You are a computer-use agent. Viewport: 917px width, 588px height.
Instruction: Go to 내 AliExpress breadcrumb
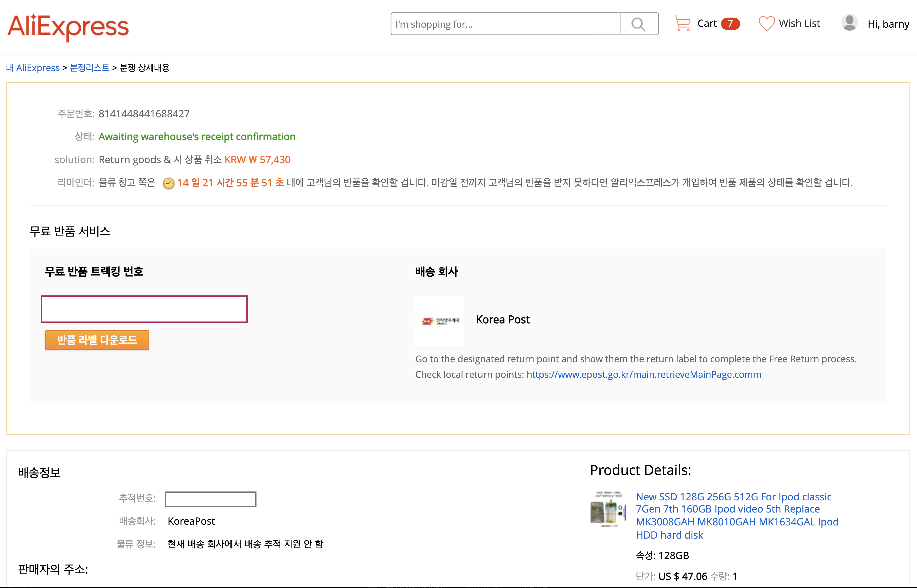33,68
